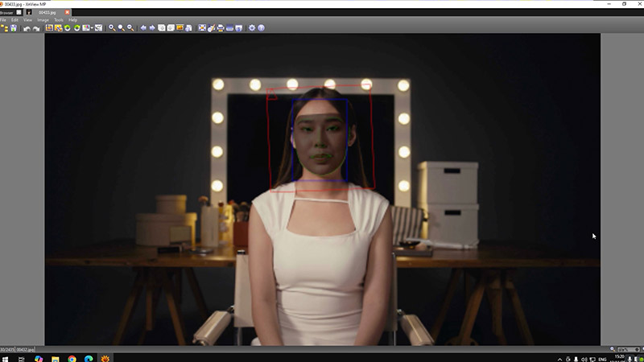Viewport: 644px width, 362px height.
Task: Open the paint draw tool
Action: pyautogui.click(x=212, y=28)
